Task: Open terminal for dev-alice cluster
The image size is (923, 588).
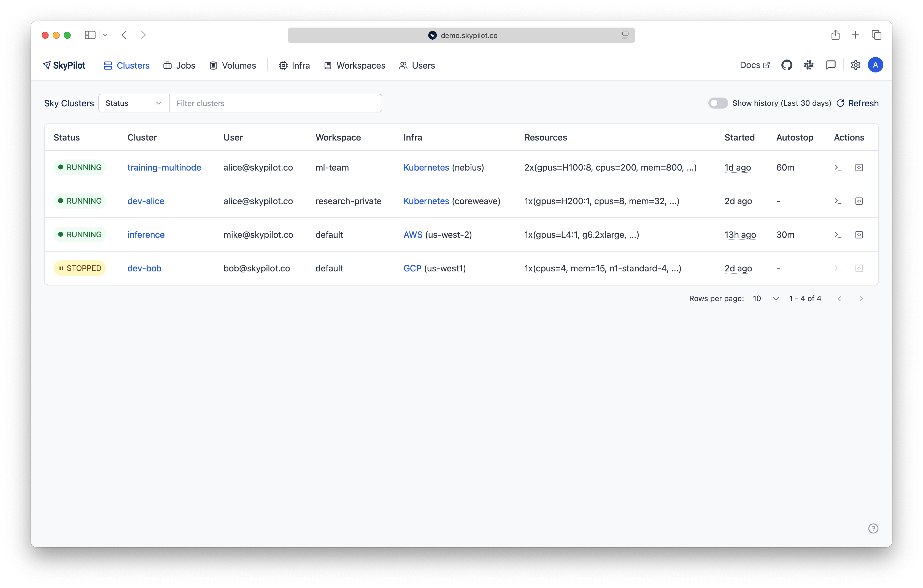Action: coord(838,201)
